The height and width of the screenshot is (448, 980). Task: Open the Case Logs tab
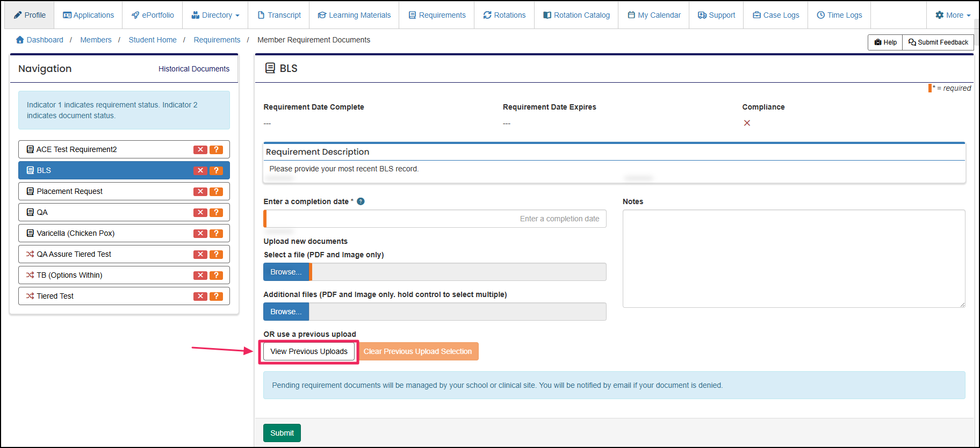tap(776, 15)
